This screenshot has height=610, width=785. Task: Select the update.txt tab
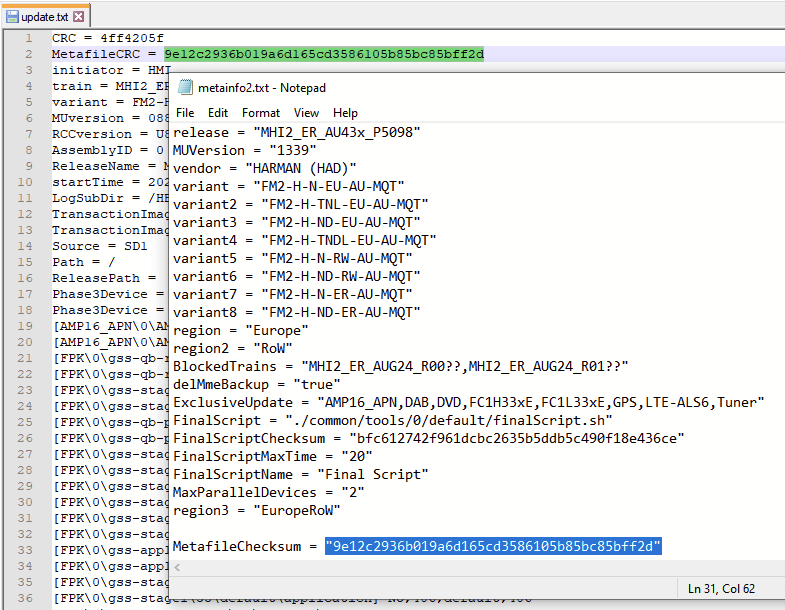coord(46,17)
